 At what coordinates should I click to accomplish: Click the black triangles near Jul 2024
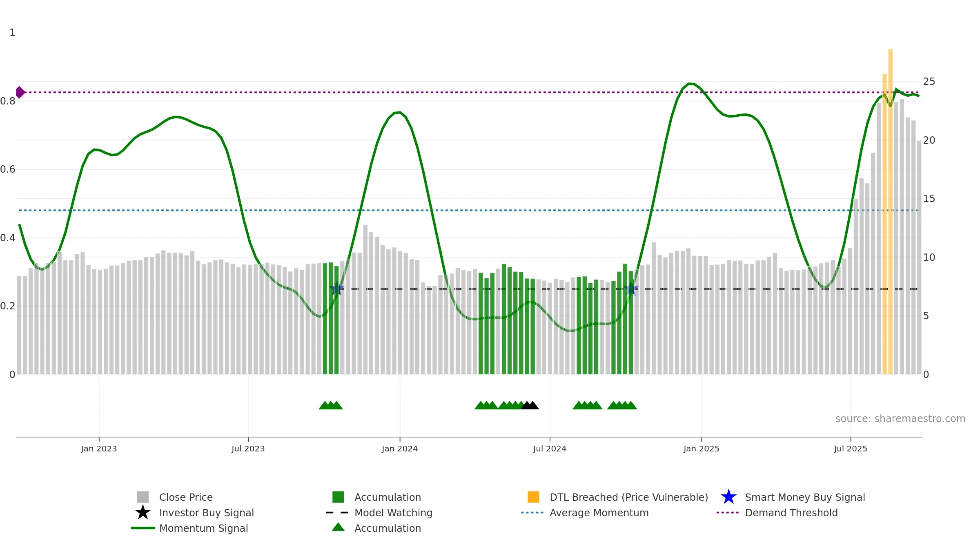click(x=530, y=405)
